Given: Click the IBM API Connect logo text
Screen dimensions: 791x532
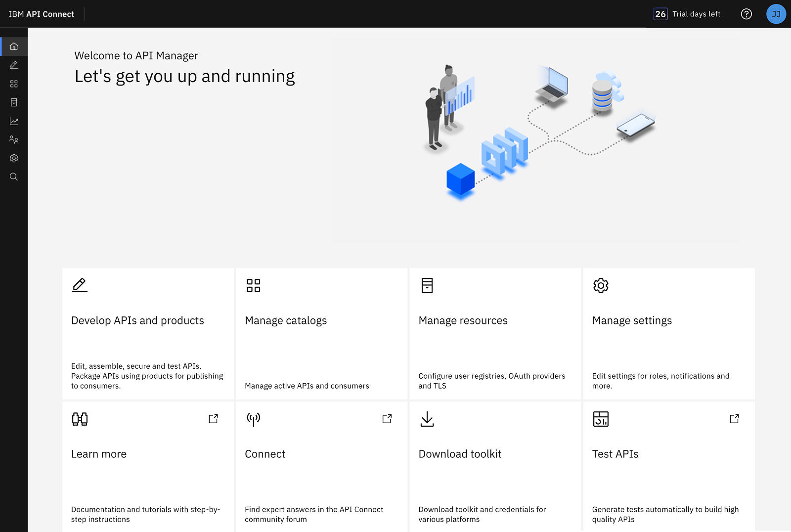Looking at the screenshot, I should tap(42, 14).
